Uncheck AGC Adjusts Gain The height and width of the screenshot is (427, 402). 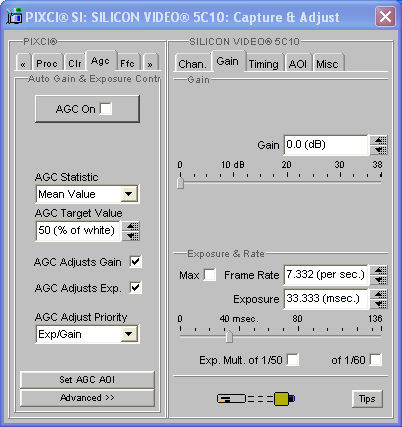(x=136, y=262)
